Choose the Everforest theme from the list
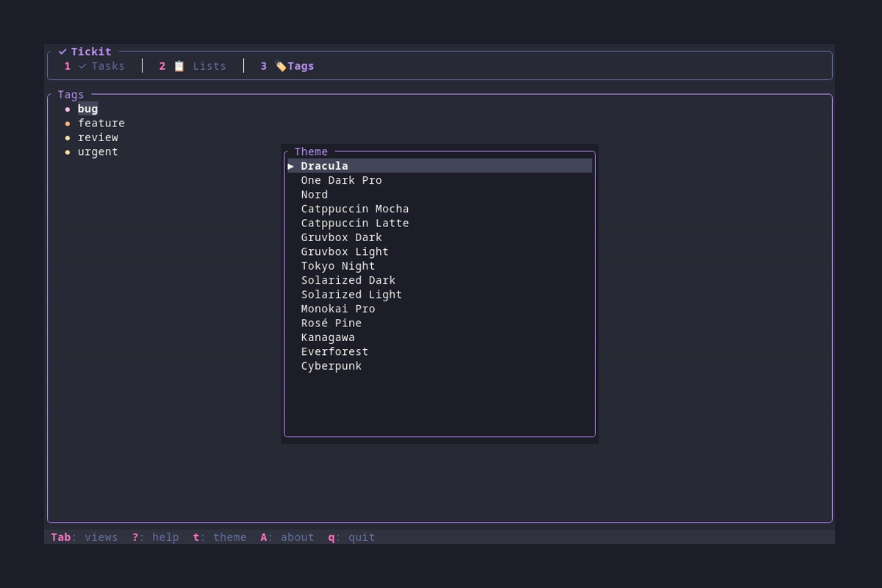 (334, 351)
